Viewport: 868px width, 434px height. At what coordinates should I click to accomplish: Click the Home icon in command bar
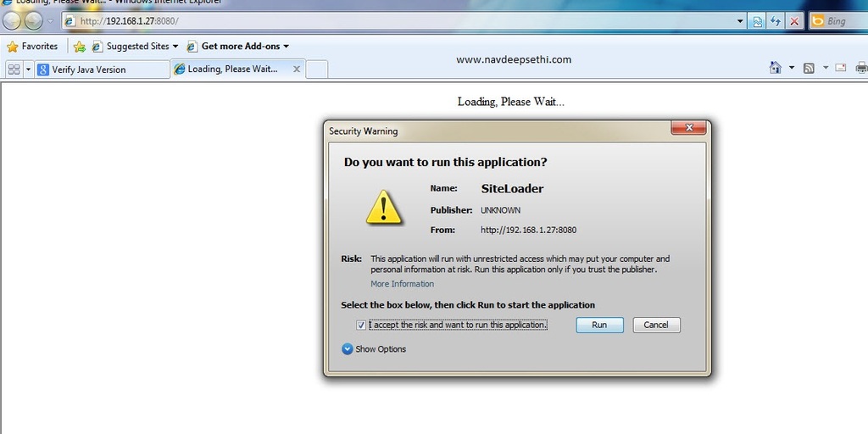point(775,68)
